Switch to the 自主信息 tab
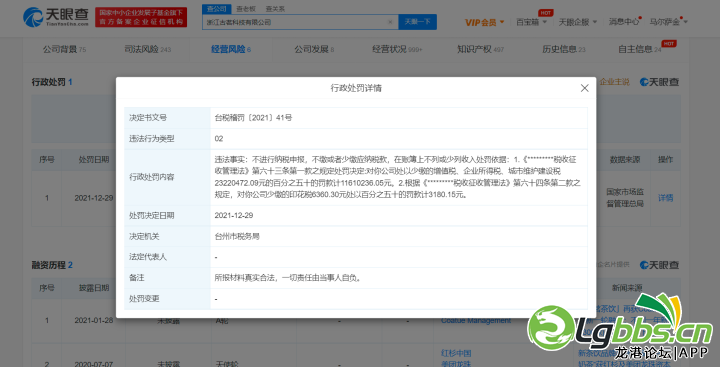The height and width of the screenshot is (367, 720). click(x=640, y=49)
